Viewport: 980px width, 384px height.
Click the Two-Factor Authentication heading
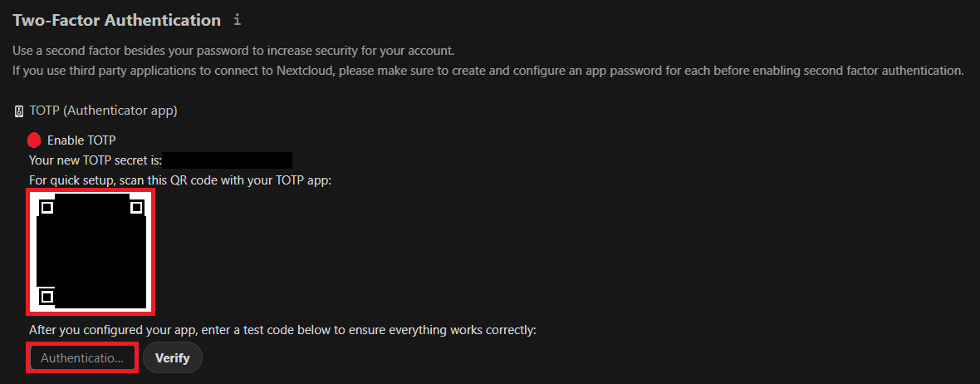[x=117, y=20]
